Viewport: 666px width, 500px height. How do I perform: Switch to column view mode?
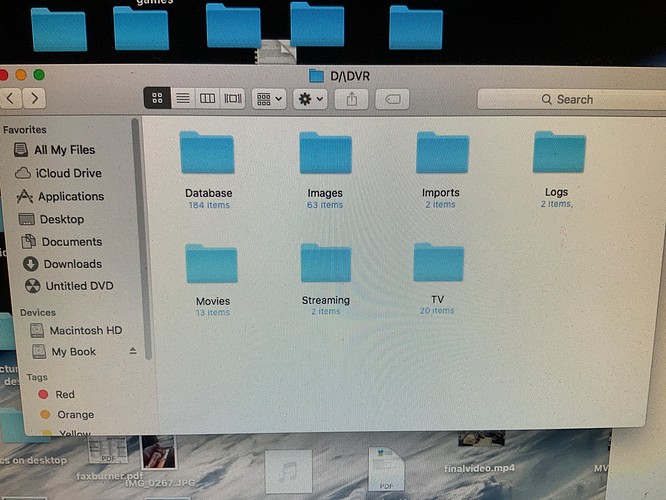click(207, 98)
